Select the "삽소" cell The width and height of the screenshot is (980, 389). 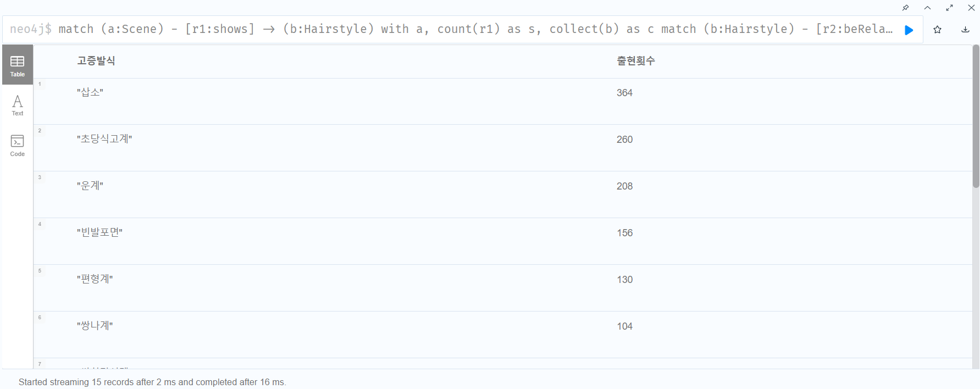[x=90, y=92]
